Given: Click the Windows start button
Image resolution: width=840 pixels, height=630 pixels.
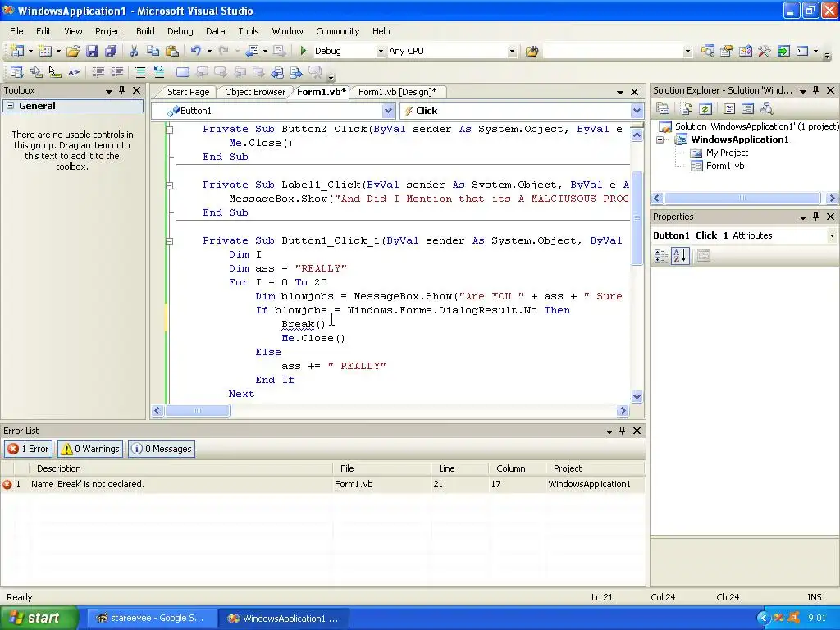Looking at the screenshot, I should (39, 618).
